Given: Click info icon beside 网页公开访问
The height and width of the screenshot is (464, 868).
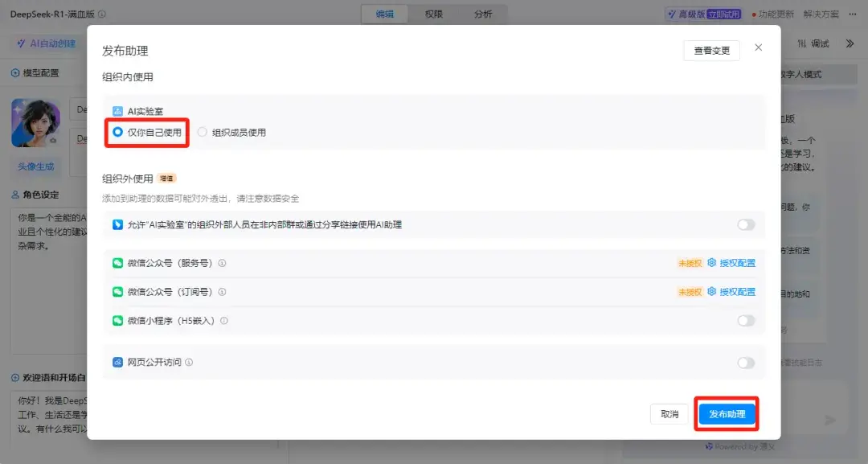Looking at the screenshot, I should tap(189, 362).
